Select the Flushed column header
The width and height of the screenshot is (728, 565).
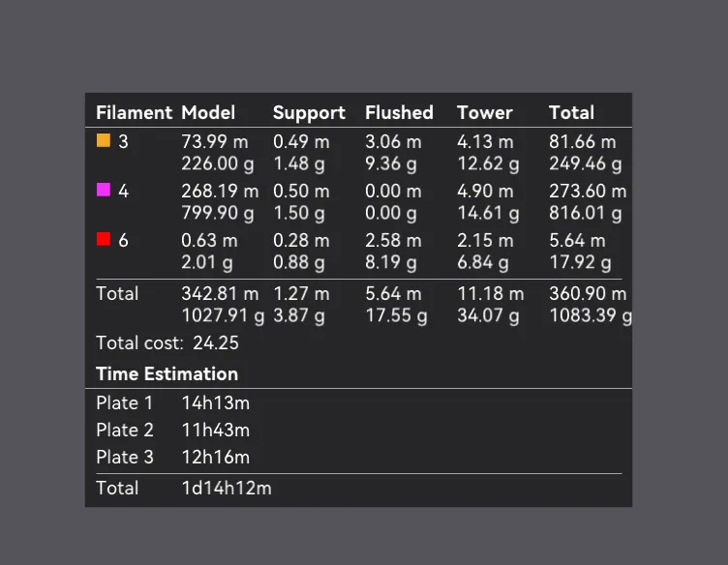pos(399,112)
